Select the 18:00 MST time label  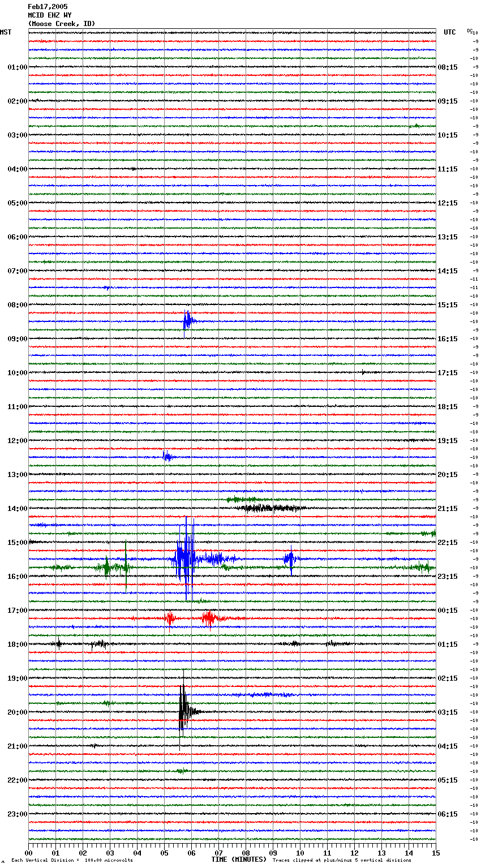(x=18, y=644)
